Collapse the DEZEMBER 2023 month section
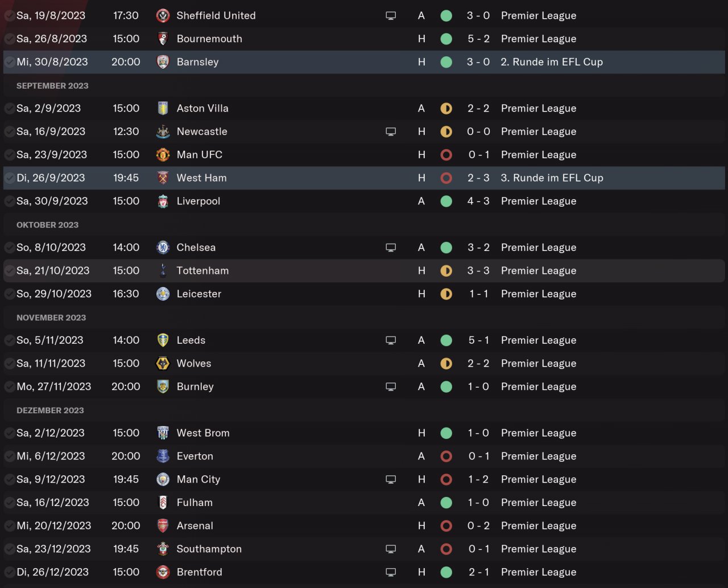The image size is (728, 588). click(x=50, y=410)
